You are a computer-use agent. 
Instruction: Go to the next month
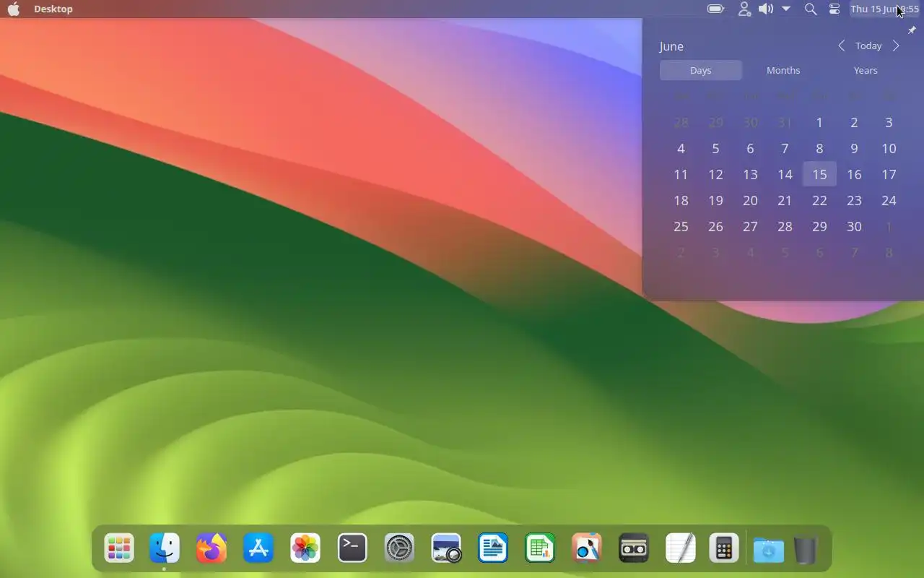pos(896,46)
